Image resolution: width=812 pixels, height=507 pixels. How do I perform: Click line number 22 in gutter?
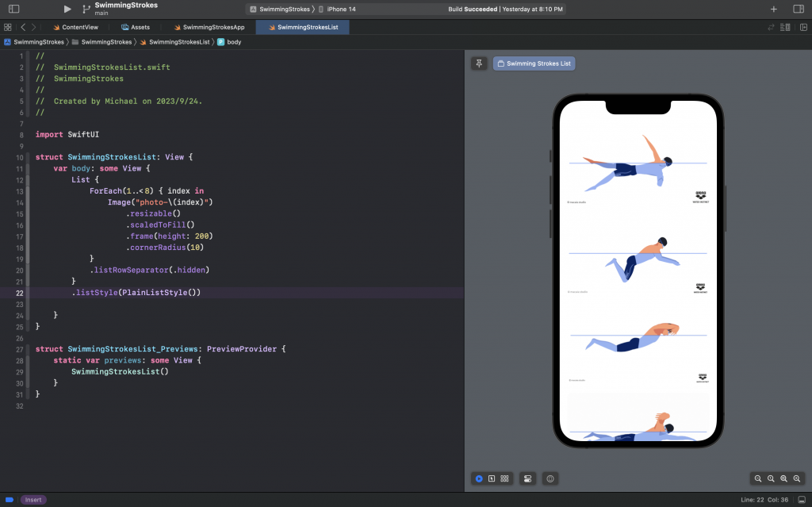click(x=19, y=293)
